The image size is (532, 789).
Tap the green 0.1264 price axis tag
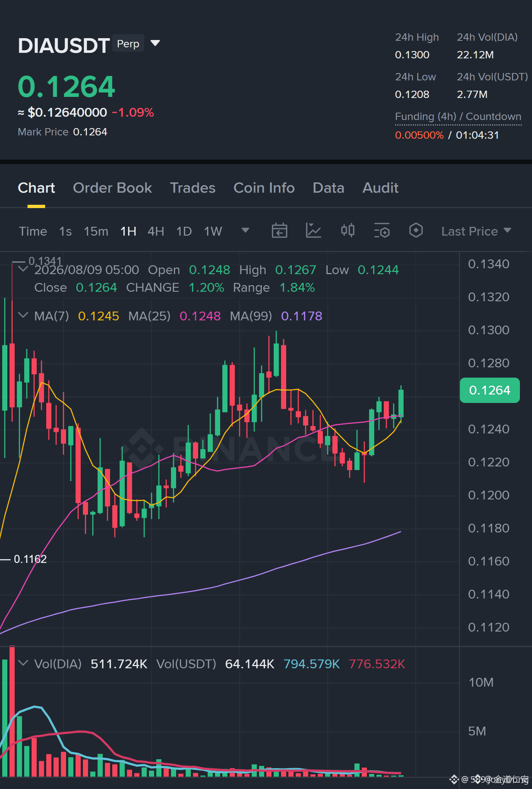tap(489, 390)
